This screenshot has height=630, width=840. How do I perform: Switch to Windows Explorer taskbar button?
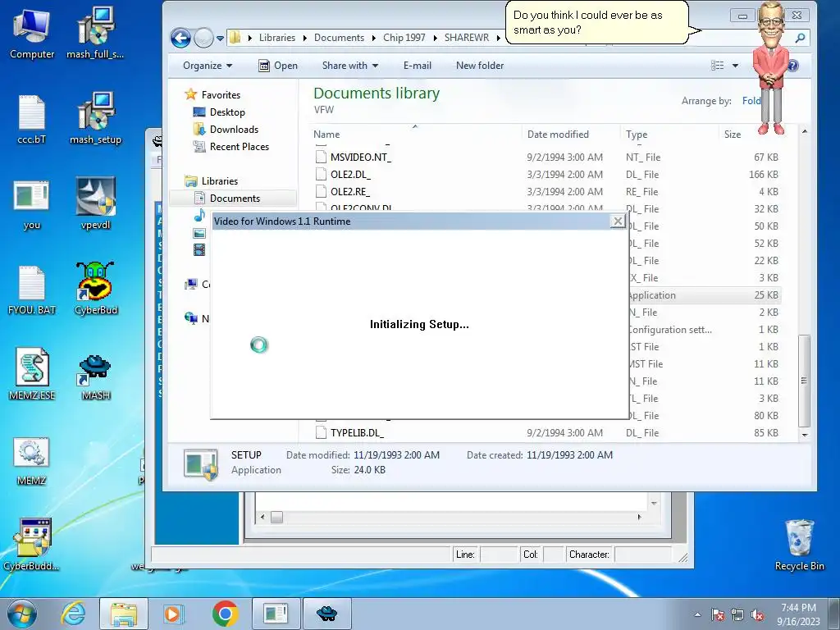pyautogui.click(x=123, y=614)
